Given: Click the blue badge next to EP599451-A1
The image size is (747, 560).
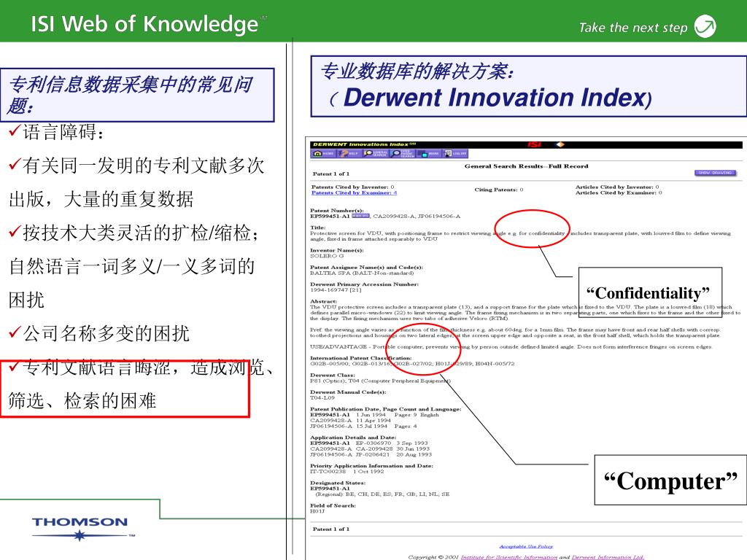Looking at the screenshot, I should (360, 216).
